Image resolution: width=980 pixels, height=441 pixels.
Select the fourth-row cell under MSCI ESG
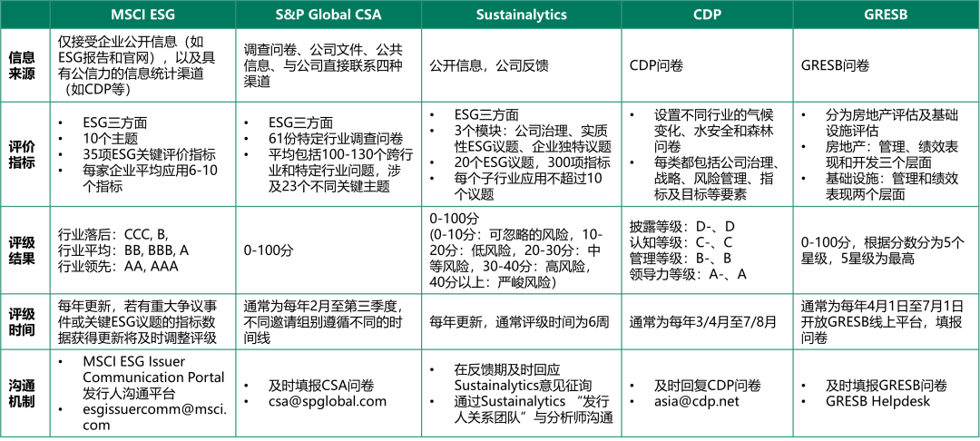pyautogui.click(x=142, y=321)
